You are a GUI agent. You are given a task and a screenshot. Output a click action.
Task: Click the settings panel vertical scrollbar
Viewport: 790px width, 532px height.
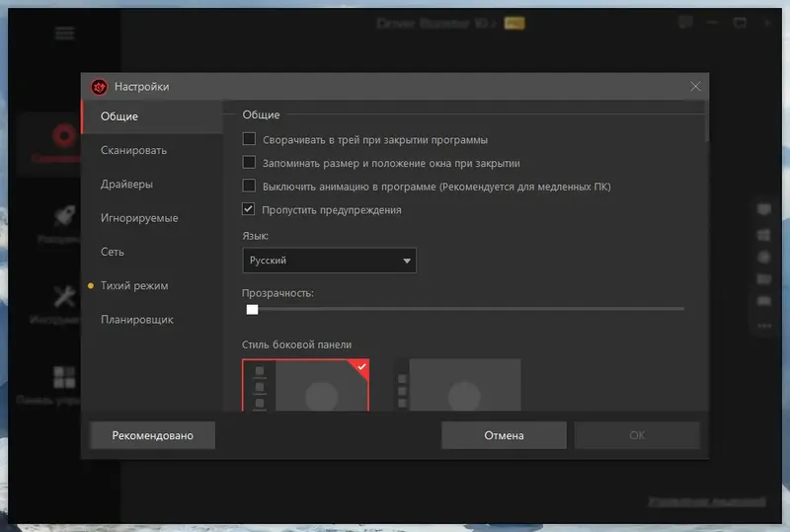706,120
